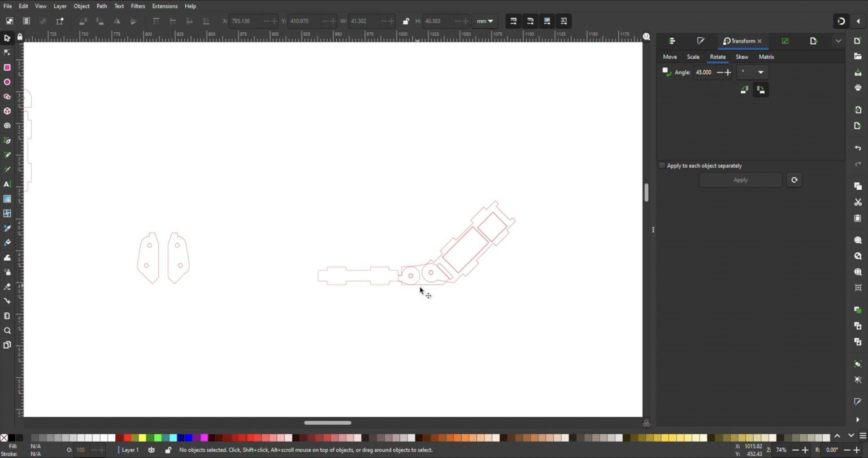The width and height of the screenshot is (868, 458).
Task: Select the Zoom tool in toolbox
Action: click(7, 330)
